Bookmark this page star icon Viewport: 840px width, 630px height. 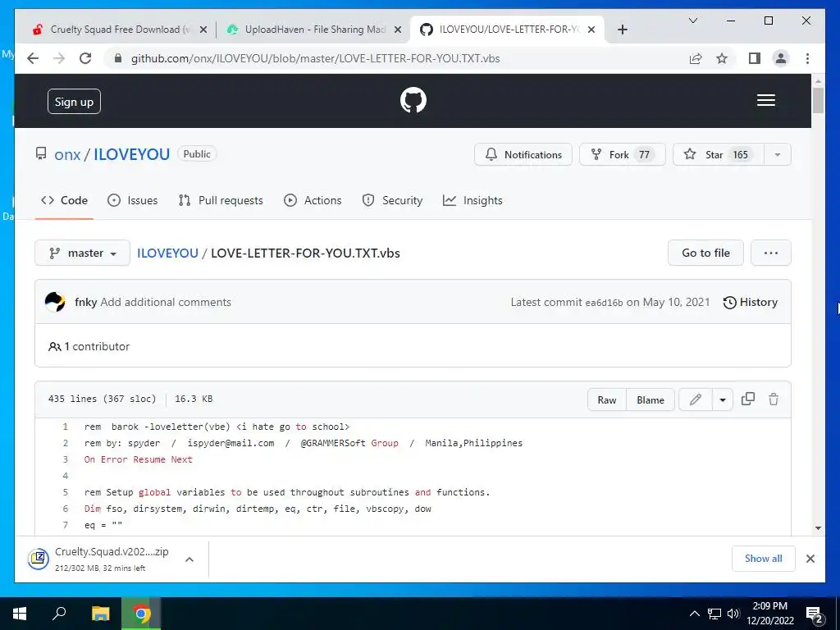pyautogui.click(x=722, y=58)
